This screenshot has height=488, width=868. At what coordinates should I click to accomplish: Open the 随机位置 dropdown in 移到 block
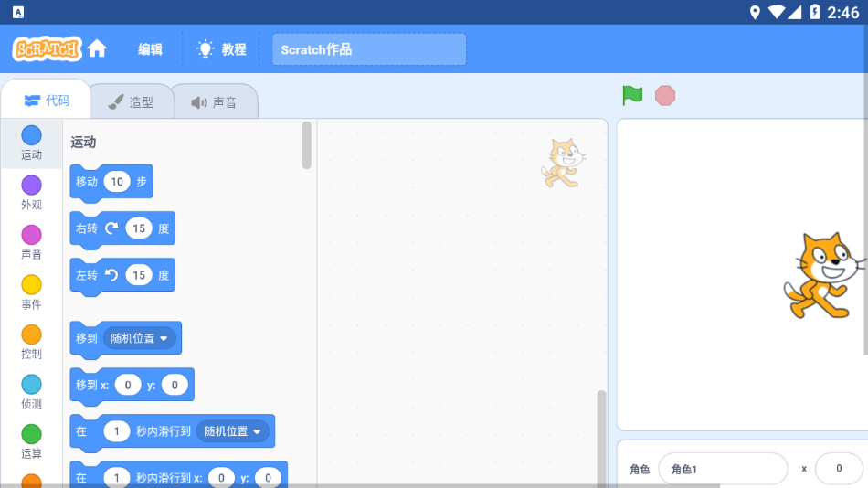140,338
